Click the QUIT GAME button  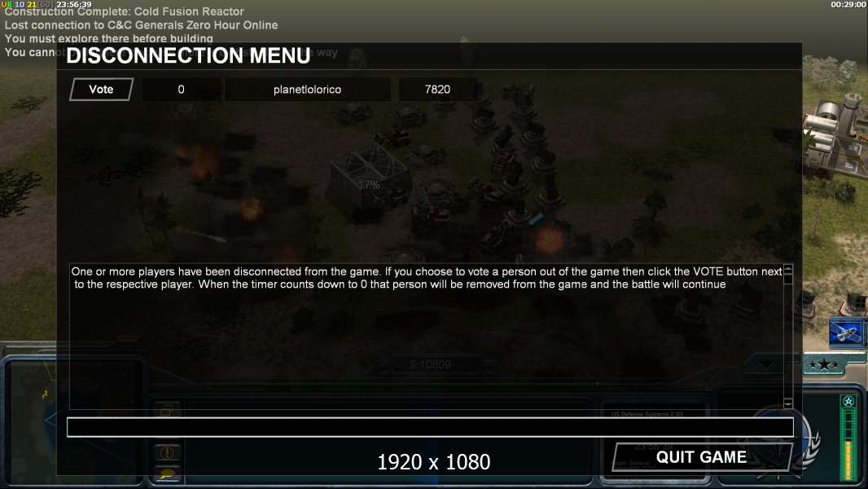coord(702,457)
